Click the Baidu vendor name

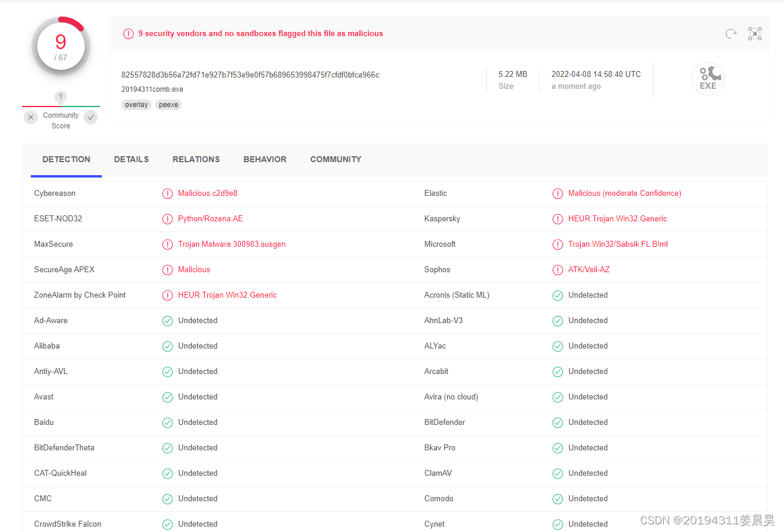(x=44, y=423)
